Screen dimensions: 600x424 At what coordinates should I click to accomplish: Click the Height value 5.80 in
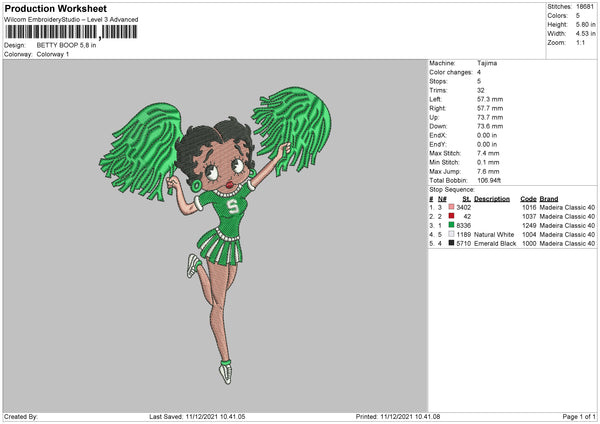click(586, 24)
